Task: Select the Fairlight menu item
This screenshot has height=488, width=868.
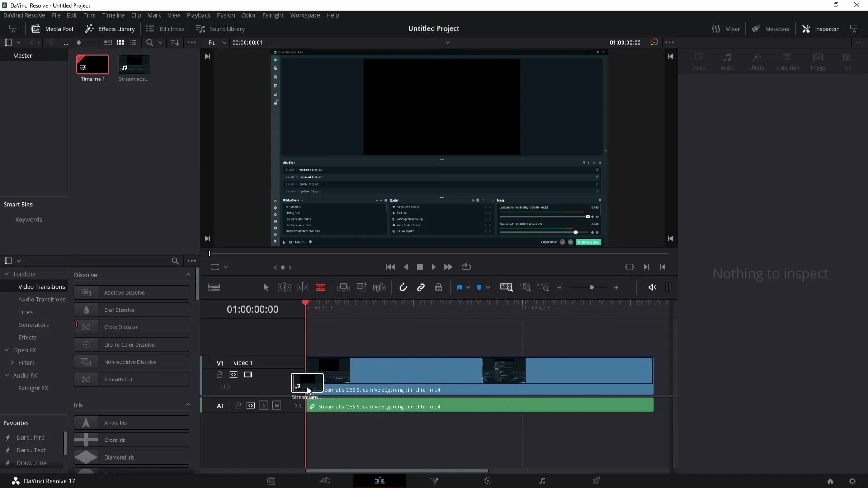Action: pyautogui.click(x=273, y=15)
